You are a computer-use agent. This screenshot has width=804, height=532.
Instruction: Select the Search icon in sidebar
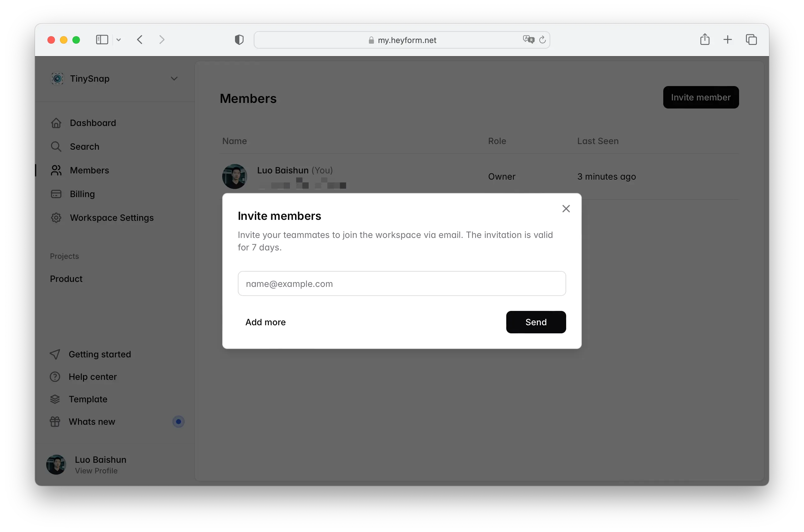56,146
